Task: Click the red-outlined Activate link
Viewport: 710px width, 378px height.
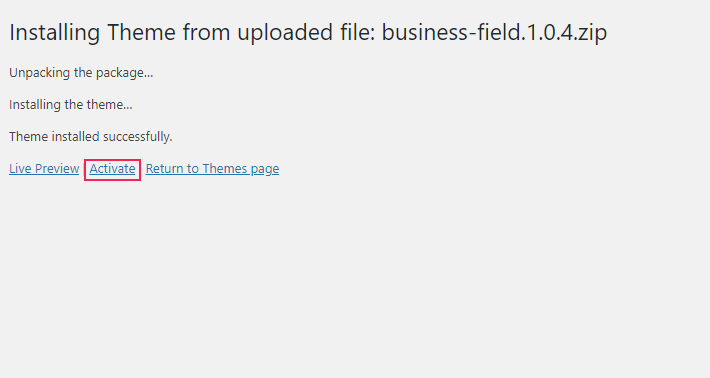Action: 112,169
